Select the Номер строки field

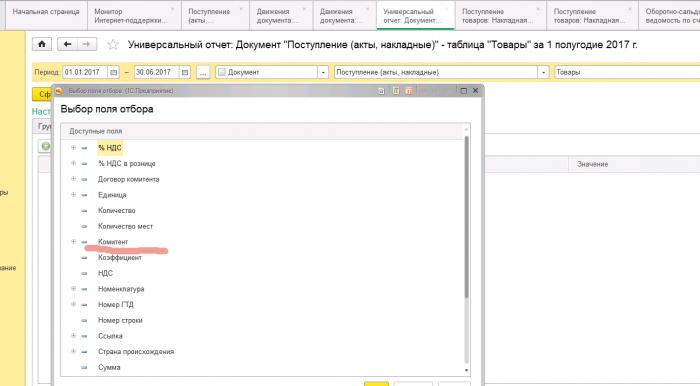120,320
